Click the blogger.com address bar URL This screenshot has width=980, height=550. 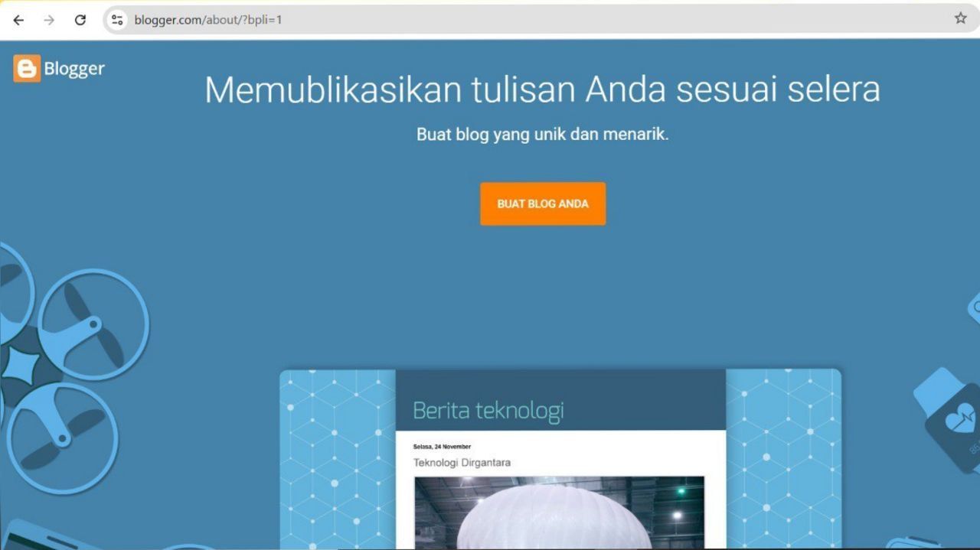208,20
